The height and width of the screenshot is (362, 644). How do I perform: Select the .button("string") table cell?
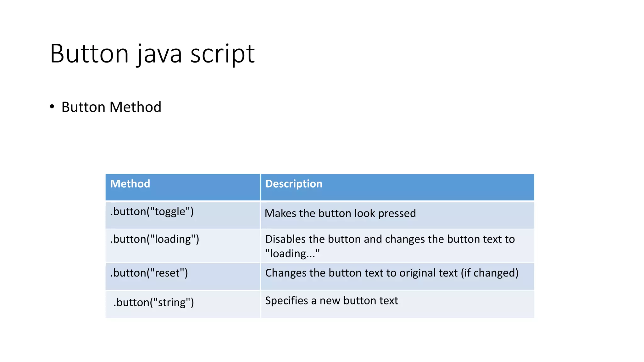153,302
